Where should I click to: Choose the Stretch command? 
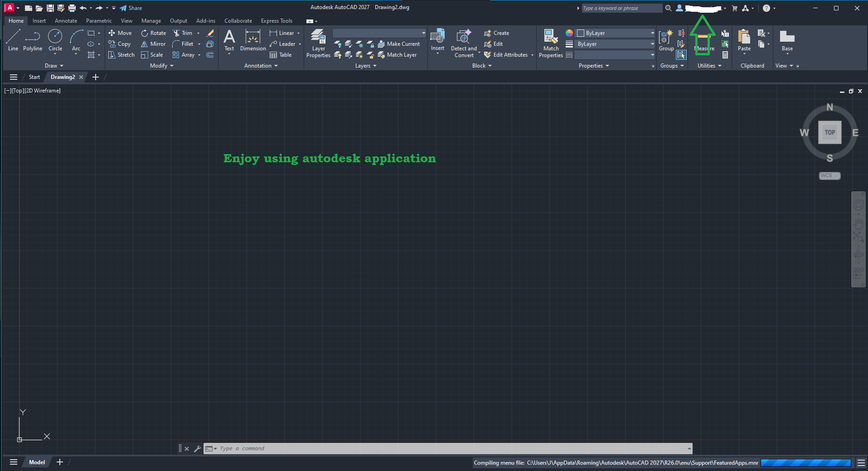click(121, 55)
